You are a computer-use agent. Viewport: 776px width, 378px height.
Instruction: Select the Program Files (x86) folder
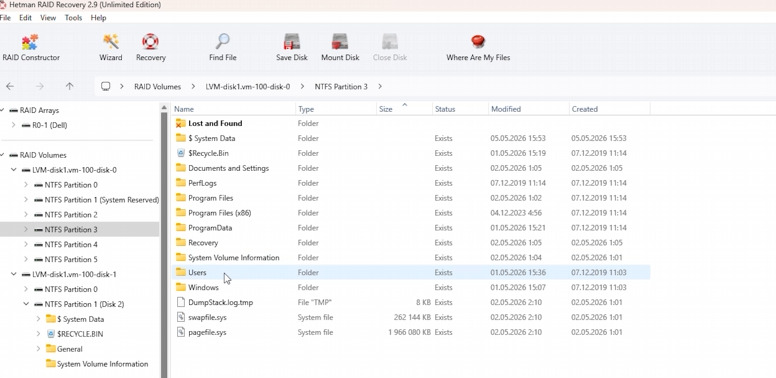coord(220,213)
